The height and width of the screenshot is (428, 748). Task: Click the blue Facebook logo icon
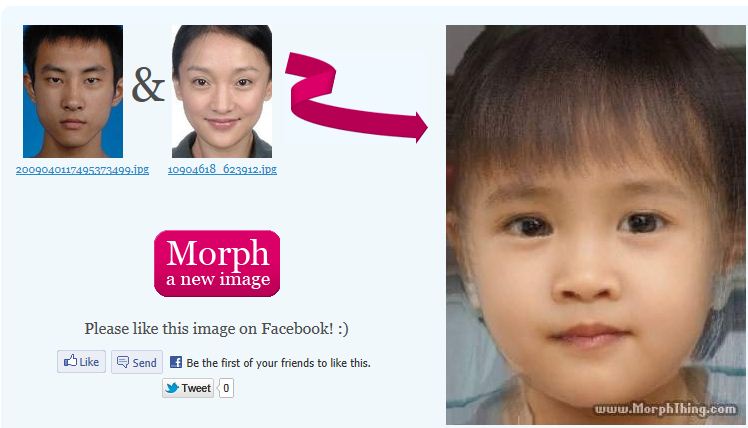pyautogui.click(x=176, y=362)
